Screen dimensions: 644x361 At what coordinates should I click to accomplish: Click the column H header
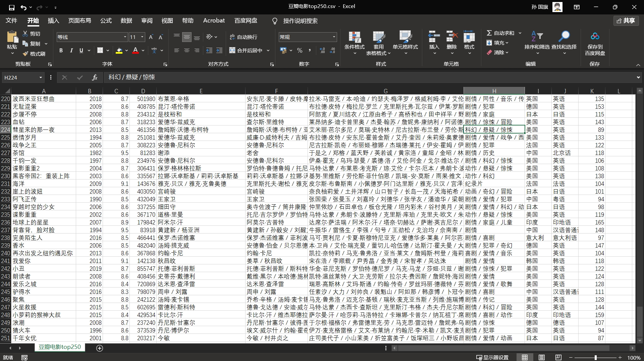click(494, 91)
